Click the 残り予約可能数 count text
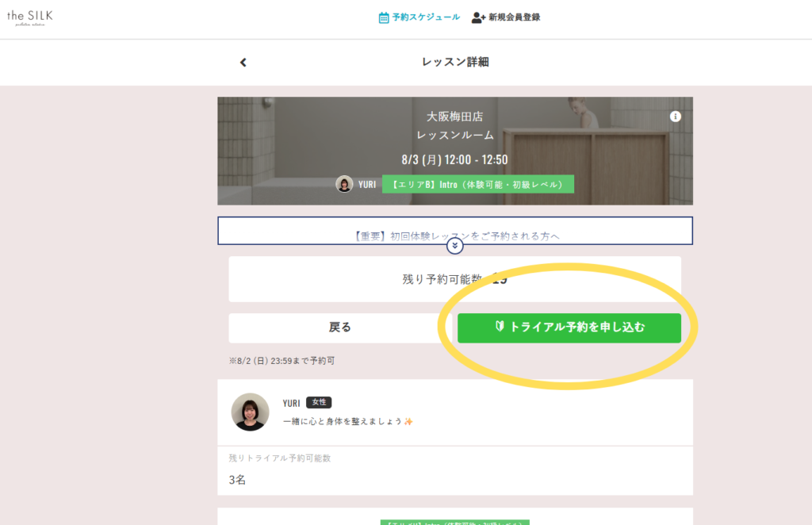The width and height of the screenshot is (812, 525). click(x=454, y=280)
